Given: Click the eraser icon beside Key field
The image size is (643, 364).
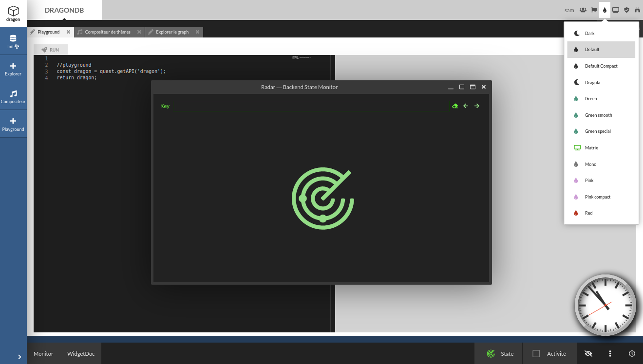Looking at the screenshot, I should [455, 106].
